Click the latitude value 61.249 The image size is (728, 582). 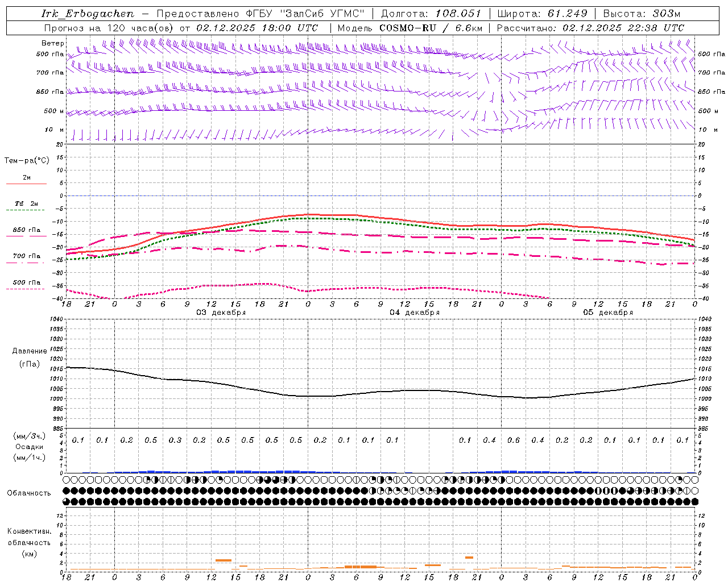pos(567,14)
